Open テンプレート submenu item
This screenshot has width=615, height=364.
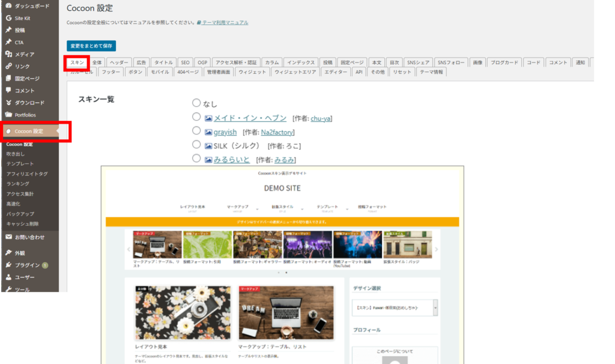point(20,163)
